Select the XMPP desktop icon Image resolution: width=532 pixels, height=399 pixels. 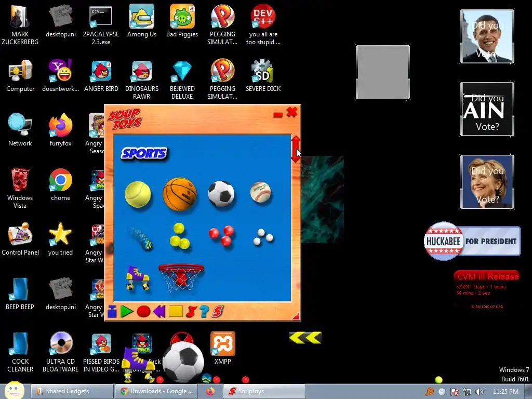pyautogui.click(x=222, y=348)
